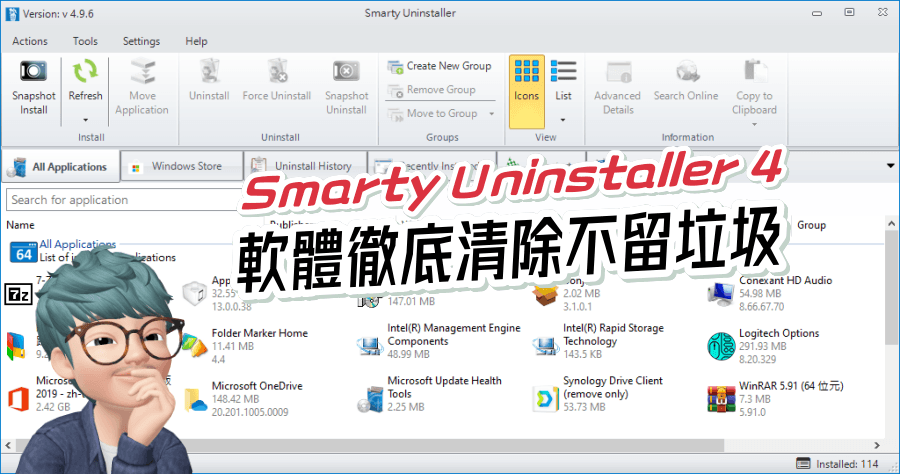Viewport: 900px width, 474px height.
Task: Switch to Icons view
Action: [526, 92]
